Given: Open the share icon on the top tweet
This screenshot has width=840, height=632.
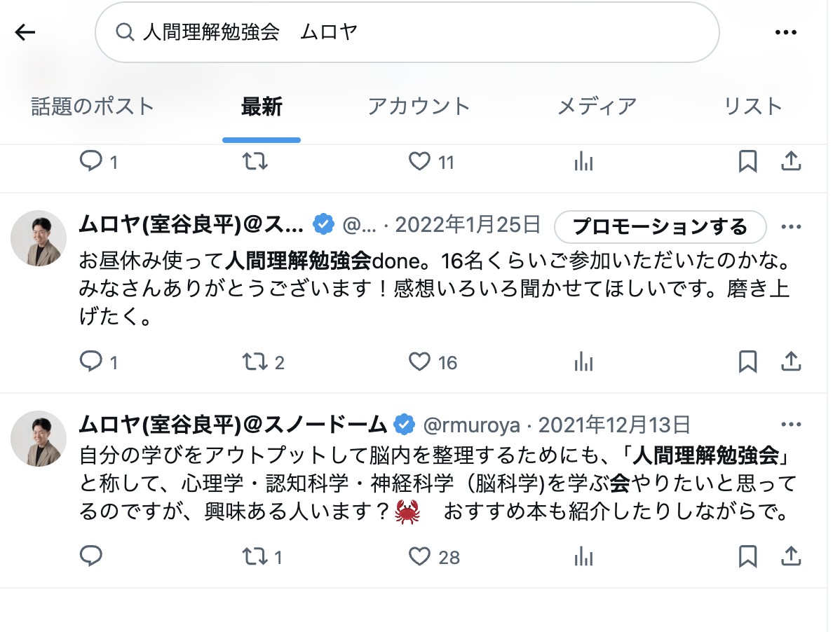Looking at the screenshot, I should (x=791, y=161).
